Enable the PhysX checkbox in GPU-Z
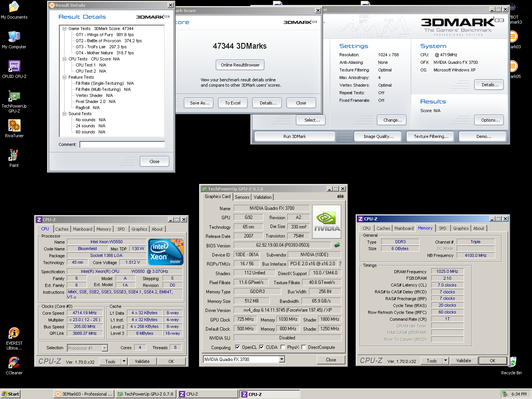Viewport: 532px width, 399px height. [283, 347]
